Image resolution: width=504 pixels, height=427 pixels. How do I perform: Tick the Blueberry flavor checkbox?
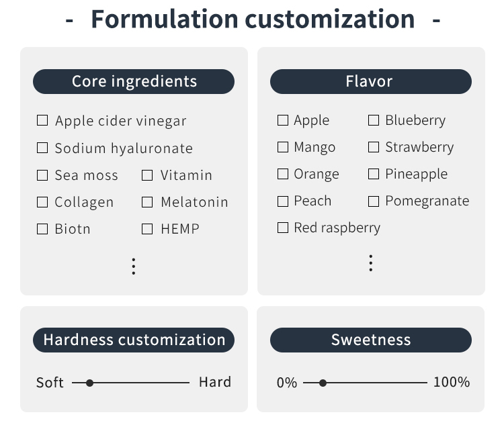point(374,120)
